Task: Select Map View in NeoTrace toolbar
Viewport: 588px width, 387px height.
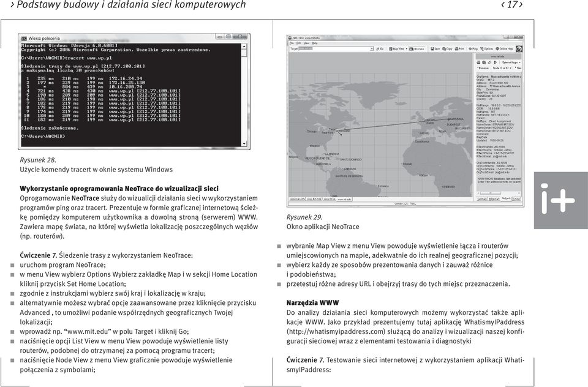Action: click(396, 49)
